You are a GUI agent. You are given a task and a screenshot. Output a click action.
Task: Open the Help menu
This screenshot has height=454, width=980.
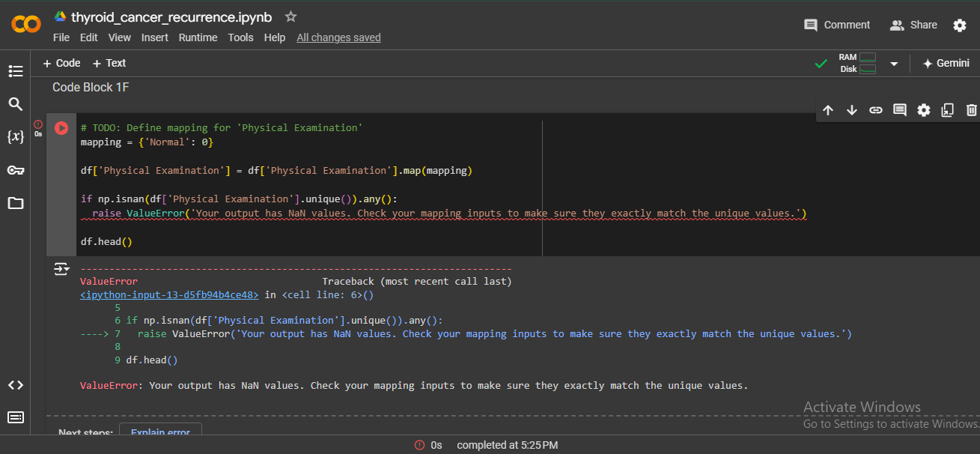[275, 37]
